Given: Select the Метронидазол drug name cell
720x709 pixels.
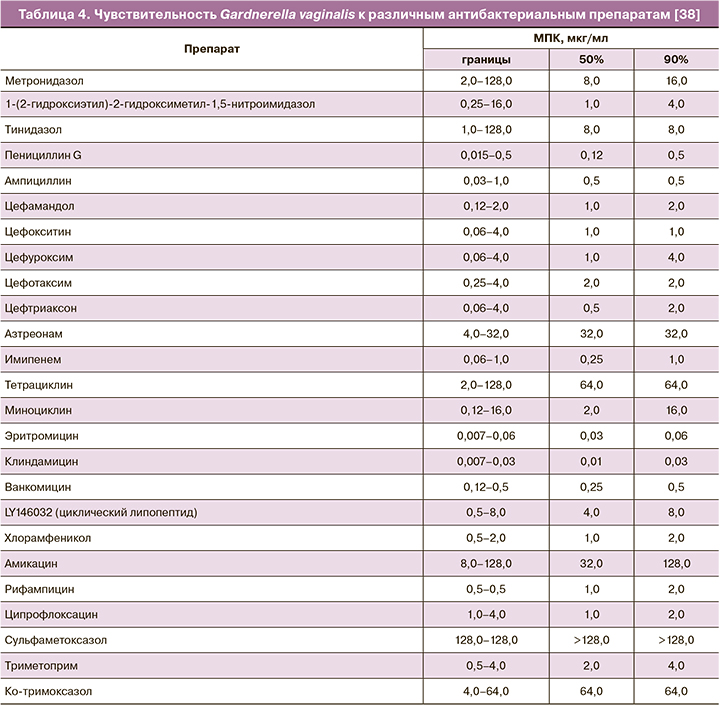Looking at the screenshot, I should (x=45, y=80).
